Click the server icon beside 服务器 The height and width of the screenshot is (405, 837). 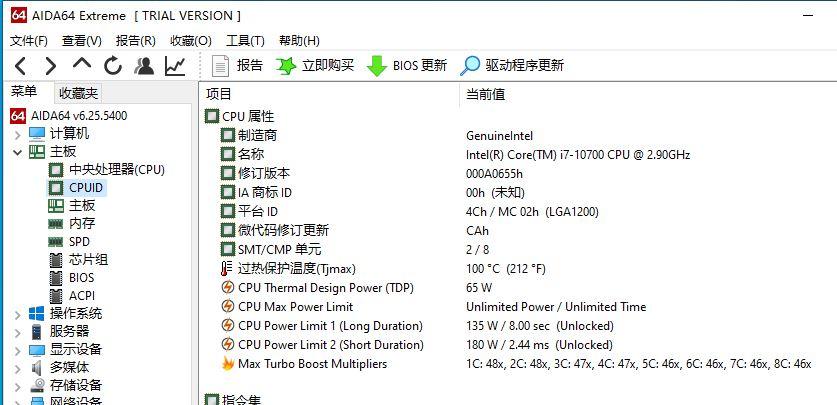[37, 332]
